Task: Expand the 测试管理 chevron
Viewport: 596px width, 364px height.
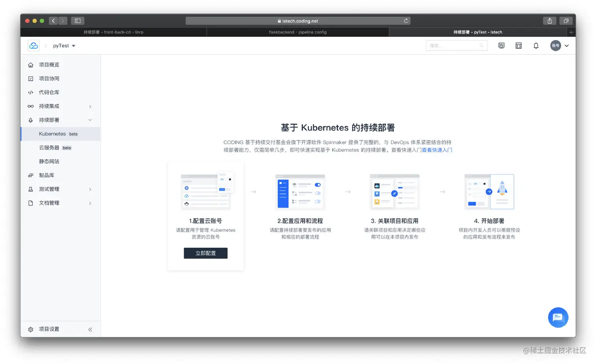Action: click(90, 189)
